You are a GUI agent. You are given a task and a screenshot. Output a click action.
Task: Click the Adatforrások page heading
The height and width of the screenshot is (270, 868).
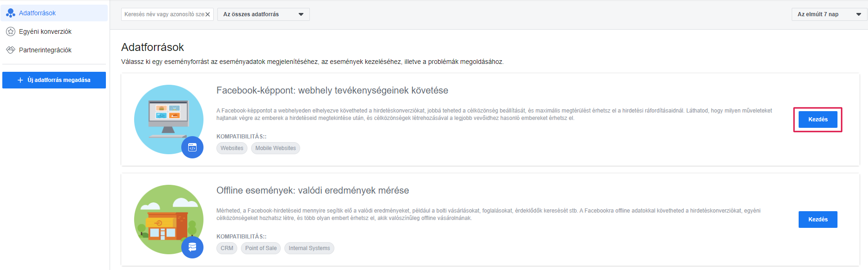point(153,47)
